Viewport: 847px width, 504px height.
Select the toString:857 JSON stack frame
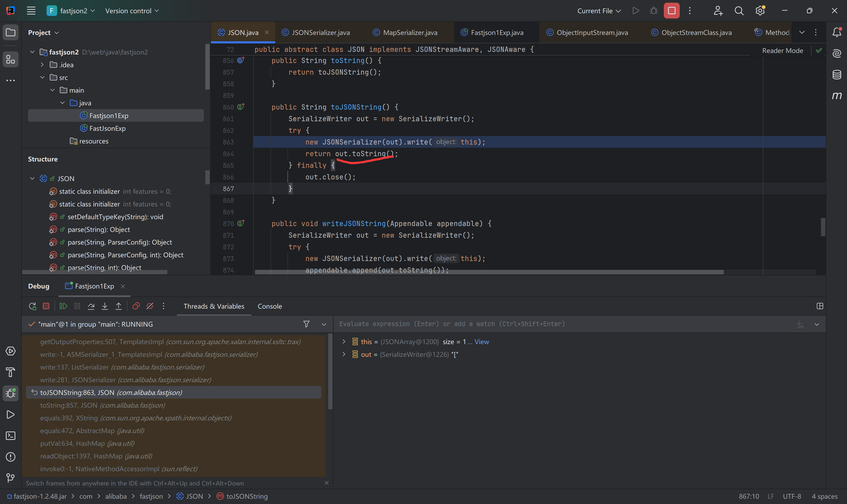coord(174,405)
